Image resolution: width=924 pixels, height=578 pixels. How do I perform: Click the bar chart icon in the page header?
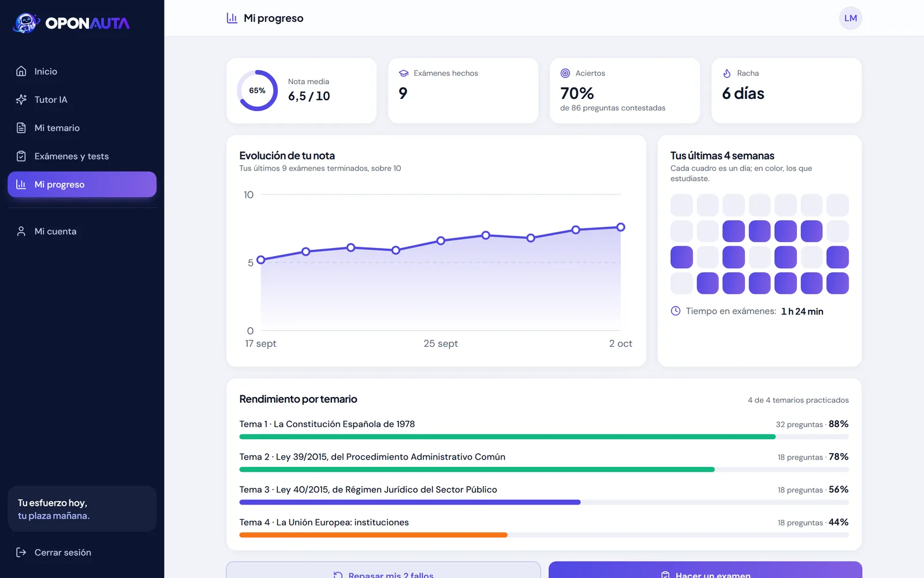click(x=232, y=18)
